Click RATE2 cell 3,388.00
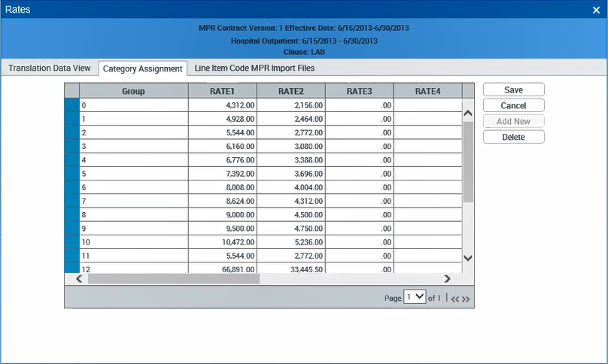Screen dimensions: 608x364 click(x=290, y=159)
